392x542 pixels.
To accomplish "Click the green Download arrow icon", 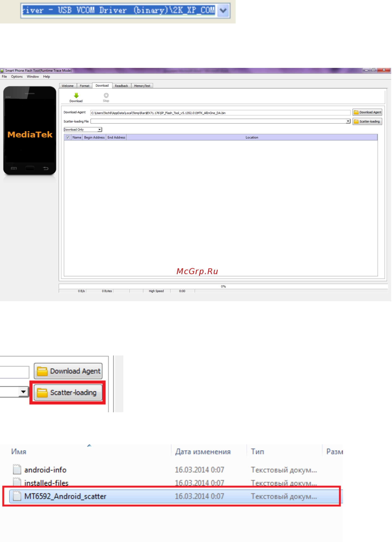I will pos(76,96).
